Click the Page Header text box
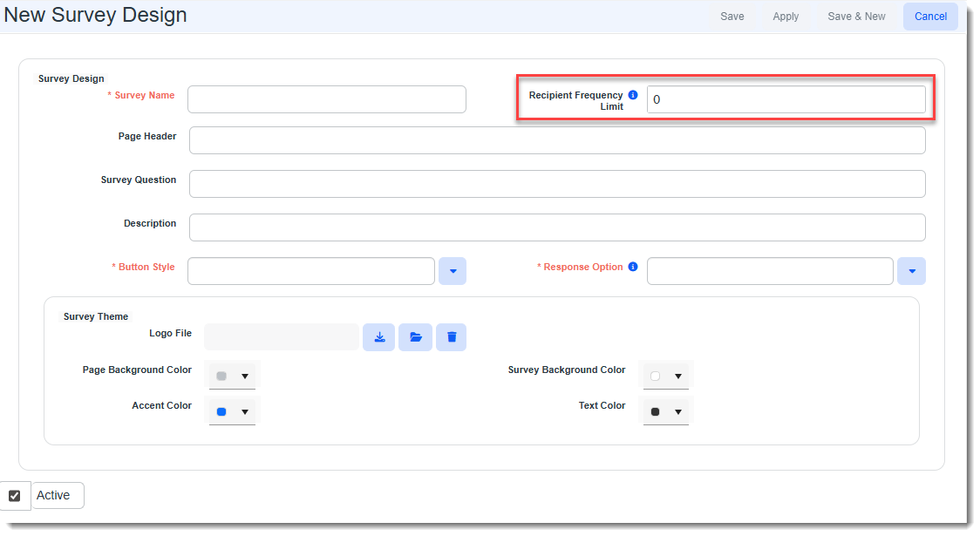 [557, 140]
